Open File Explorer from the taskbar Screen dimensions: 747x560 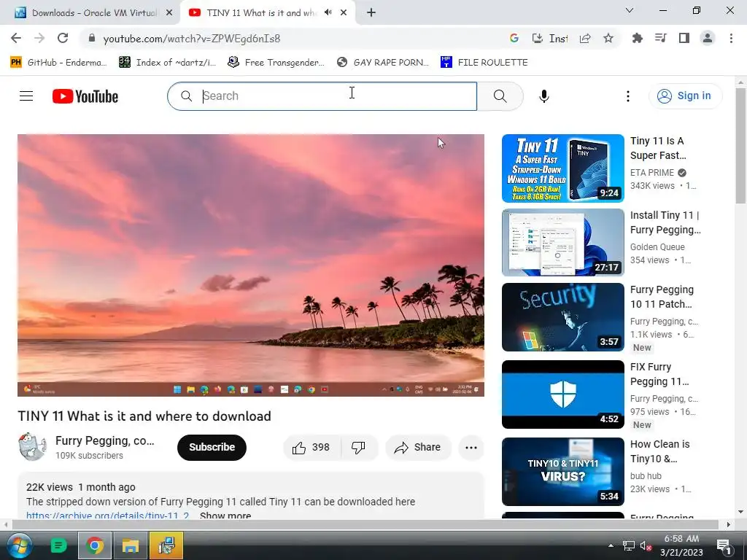click(130, 545)
